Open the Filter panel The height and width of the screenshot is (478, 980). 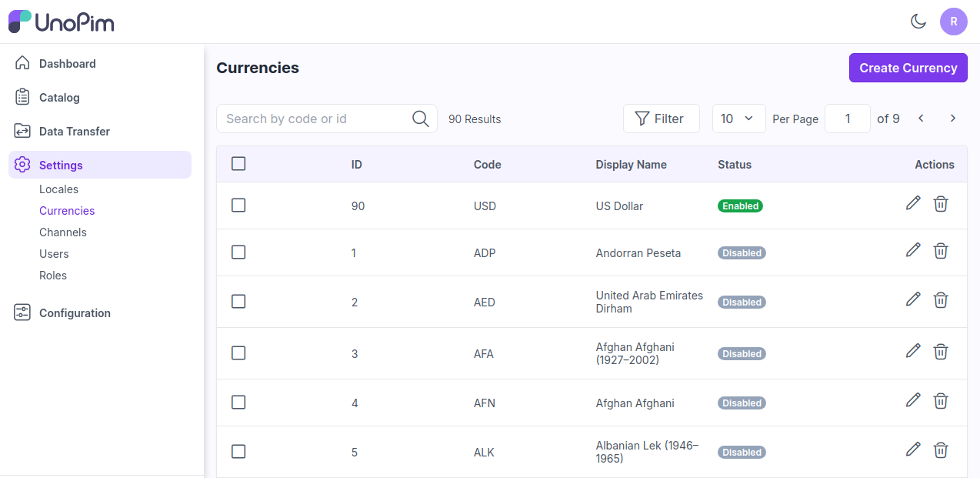[660, 119]
